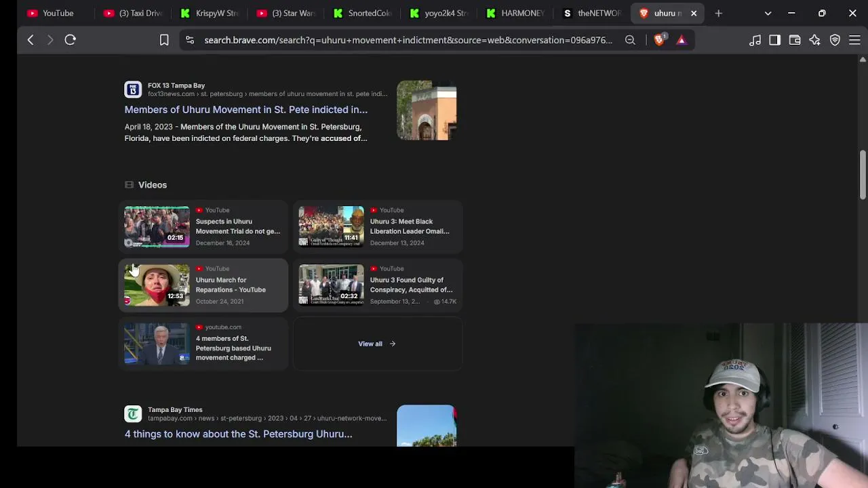The width and height of the screenshot is (868, 488).
Task: Switch to the Taxi Driver tab
Action: coord(133,13)
